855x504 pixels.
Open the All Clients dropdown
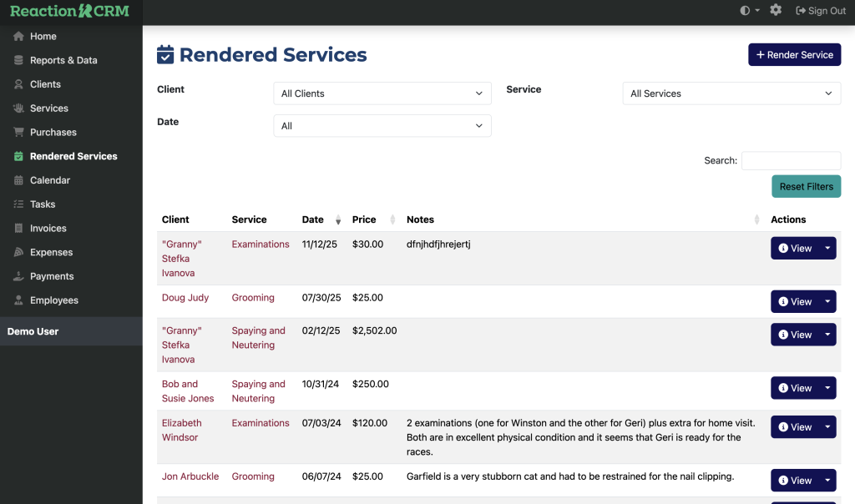point(382,93)
